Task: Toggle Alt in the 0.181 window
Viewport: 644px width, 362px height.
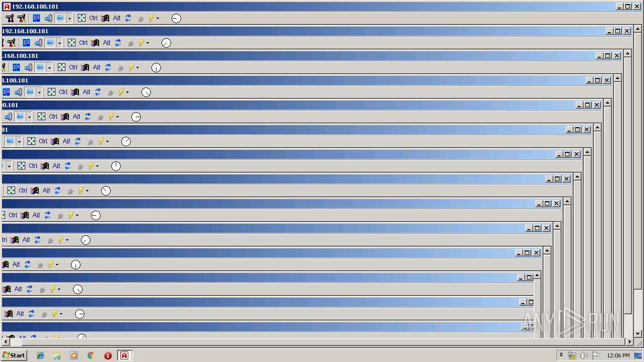Action: [76, 117]
